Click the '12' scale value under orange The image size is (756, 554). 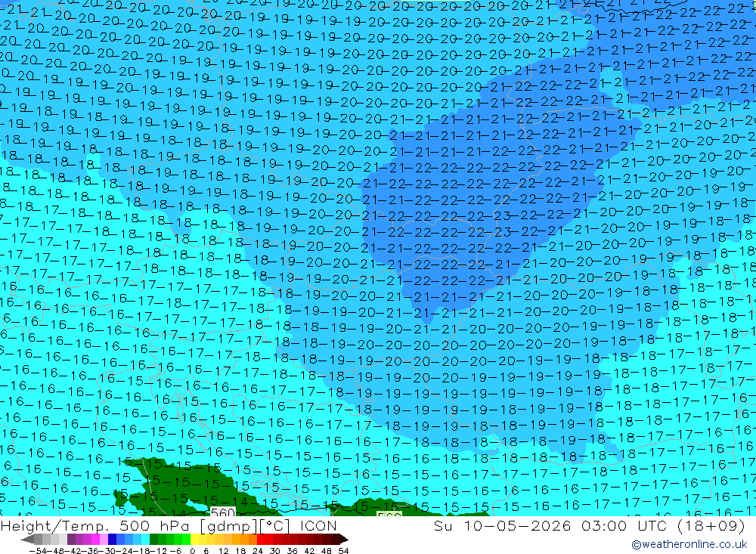pyautogui.click(x=224, y=551)
